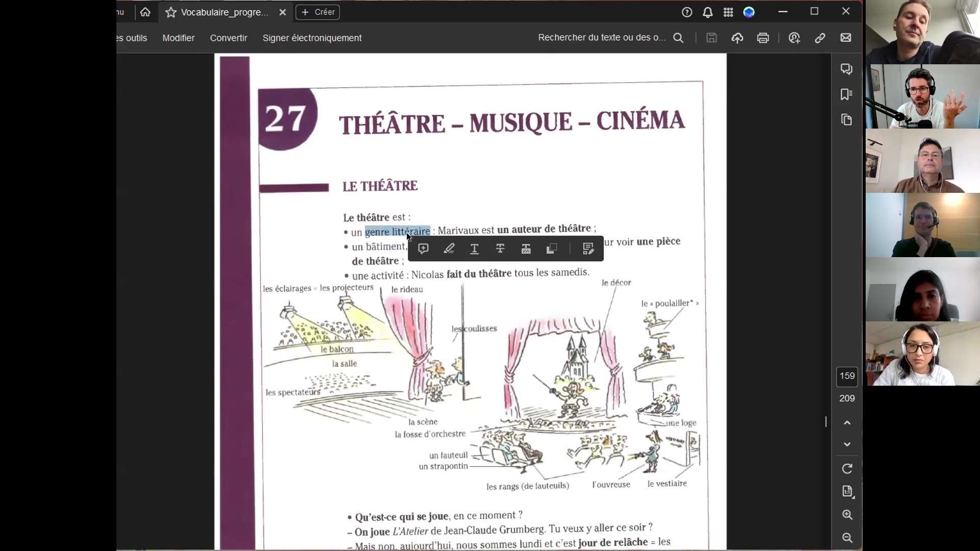Switch to the Vocabulaire_progre tab

coord(225,12)
